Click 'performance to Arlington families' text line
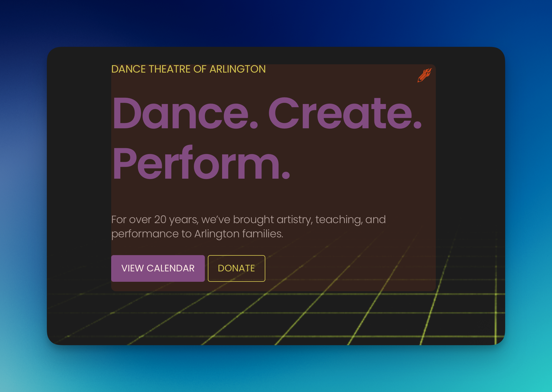Viewport: 552px width, 392px height. click(197, 234)
